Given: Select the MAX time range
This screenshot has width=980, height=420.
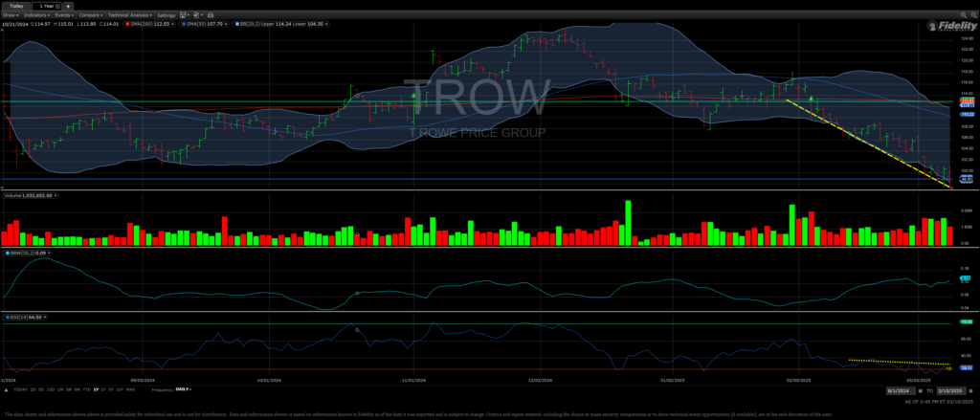Looking at the screenshot, I should click(x=130, y=389).
